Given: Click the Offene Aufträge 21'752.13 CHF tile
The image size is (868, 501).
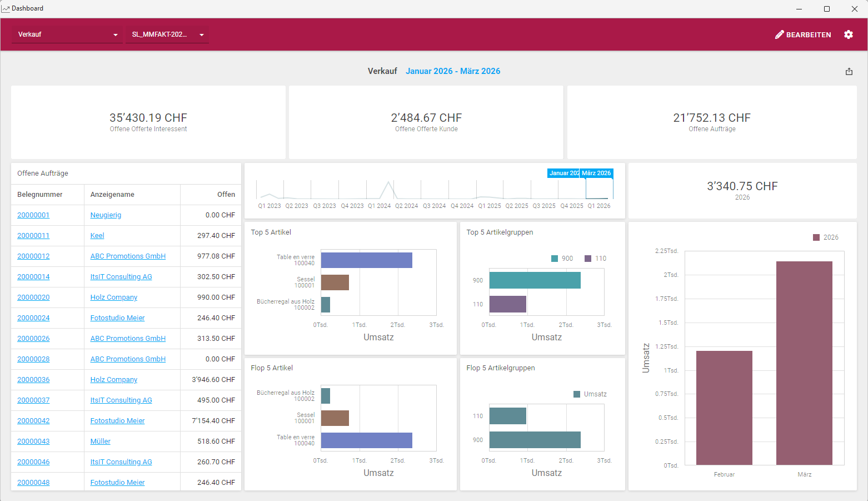Looking at the screenshot, I should pos(711,122).
